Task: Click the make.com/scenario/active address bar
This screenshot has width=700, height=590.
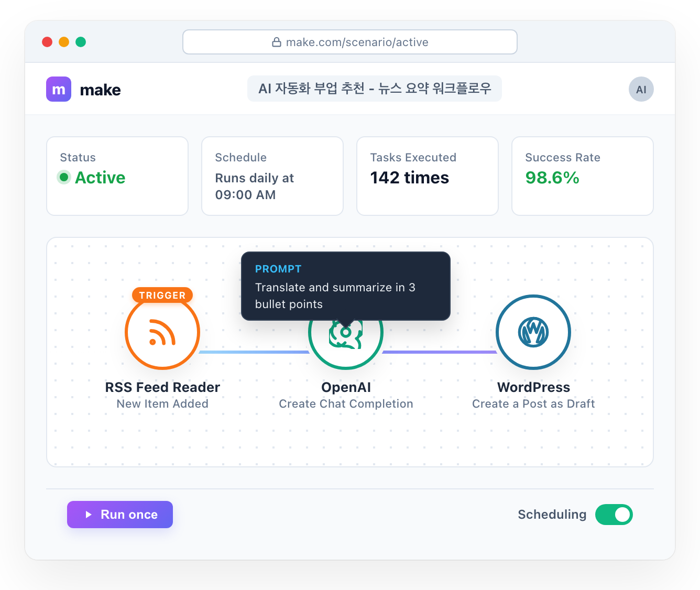Action: pyautogui.click(x=350, y=42)
